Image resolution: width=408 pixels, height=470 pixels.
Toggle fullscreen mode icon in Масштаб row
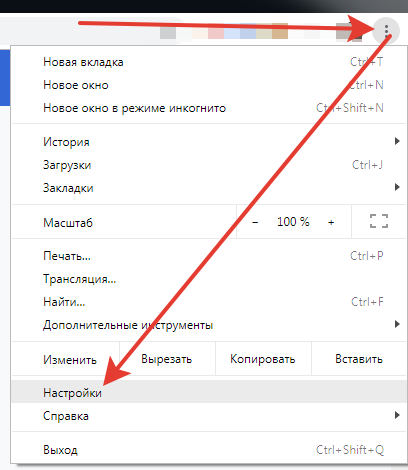pyautogui.click(x=379, y=221)
